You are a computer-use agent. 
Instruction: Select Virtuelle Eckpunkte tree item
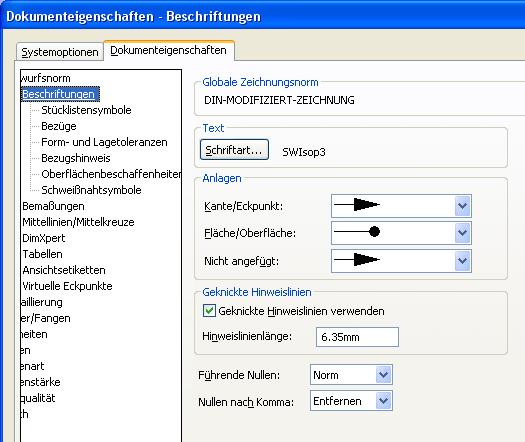coord(67,286)
